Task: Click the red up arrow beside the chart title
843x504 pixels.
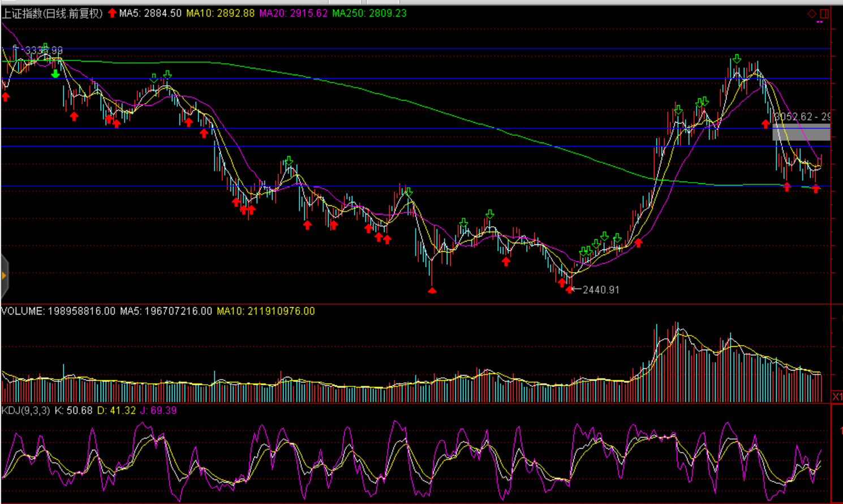Action: pyautogui.click(x=112, y=13)
